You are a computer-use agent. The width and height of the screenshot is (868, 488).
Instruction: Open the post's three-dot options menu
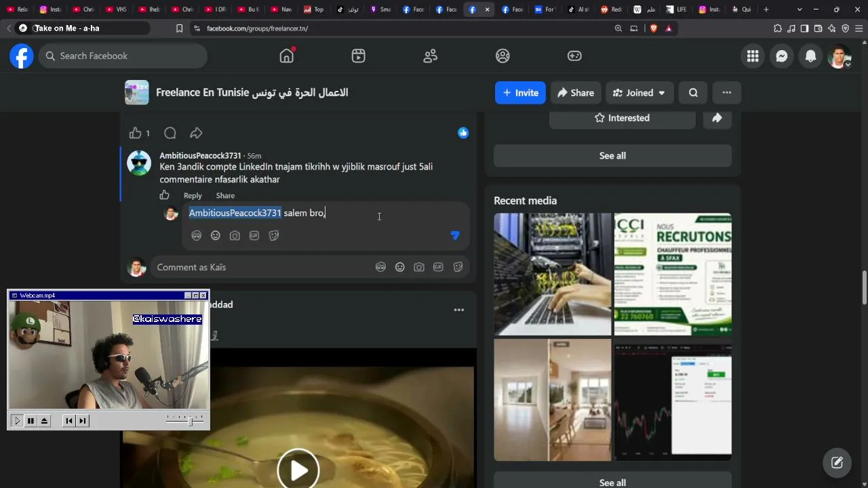coord(459,310)
